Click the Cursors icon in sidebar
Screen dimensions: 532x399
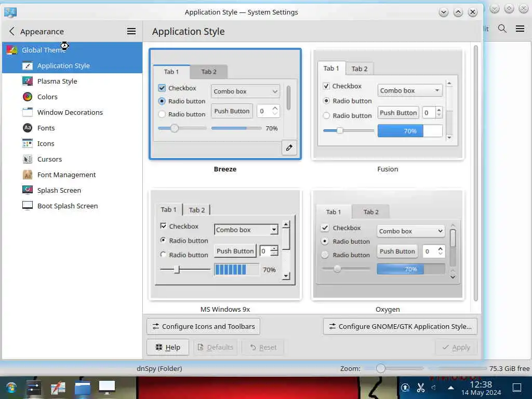(x=28, y=159)
